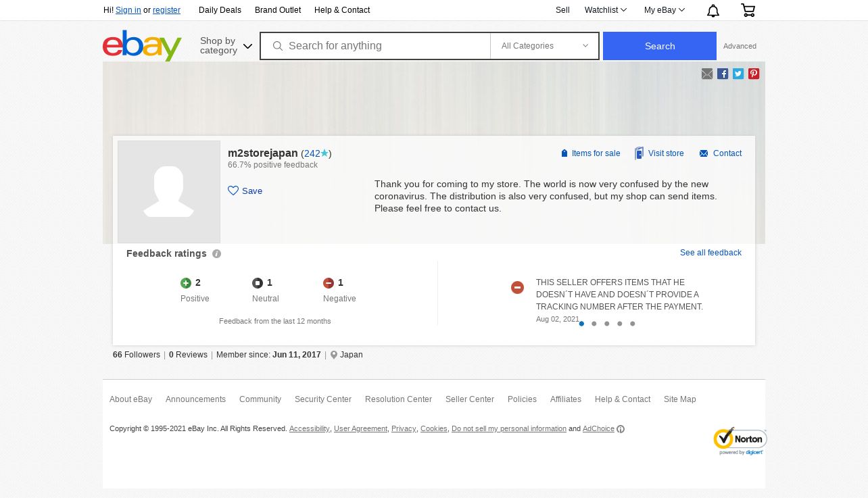The width and height of the screenshot is (868, 498).
Task: Open the shopping cart icon
Action: click(748, 10)
